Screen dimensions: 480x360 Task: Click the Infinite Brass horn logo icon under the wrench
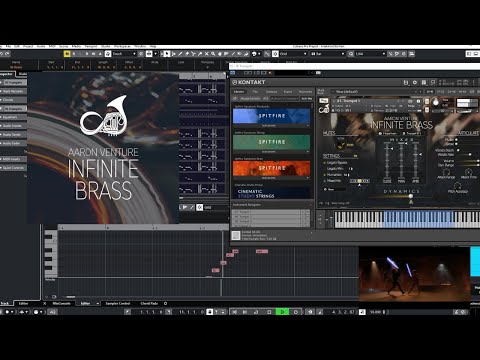pos(324,109)
